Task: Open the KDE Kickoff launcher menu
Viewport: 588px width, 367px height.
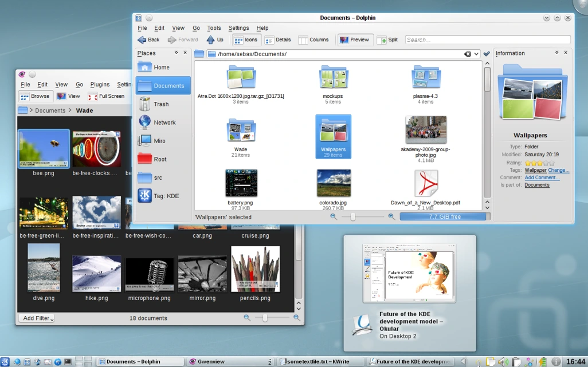Action: click(5, 361)
